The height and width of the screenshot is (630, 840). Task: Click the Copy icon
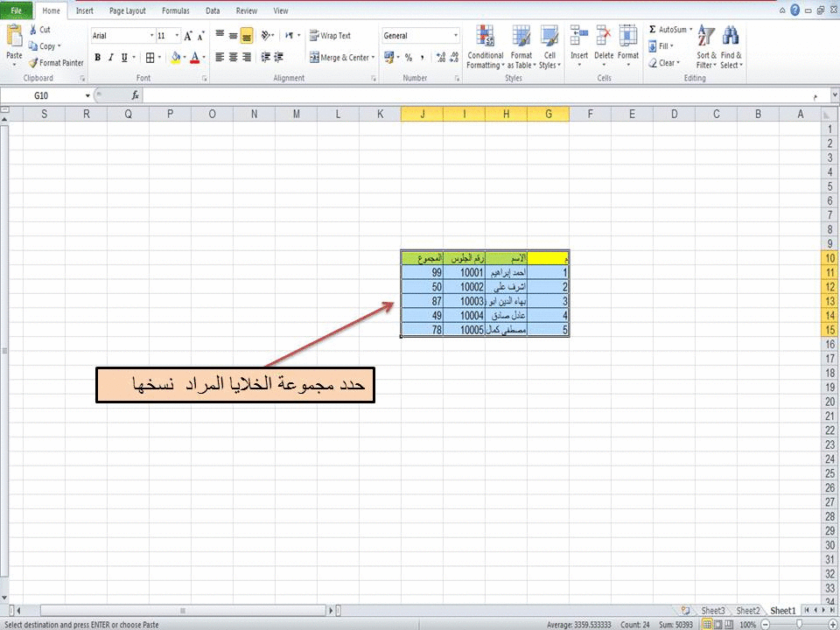click(x=33, y=46)
